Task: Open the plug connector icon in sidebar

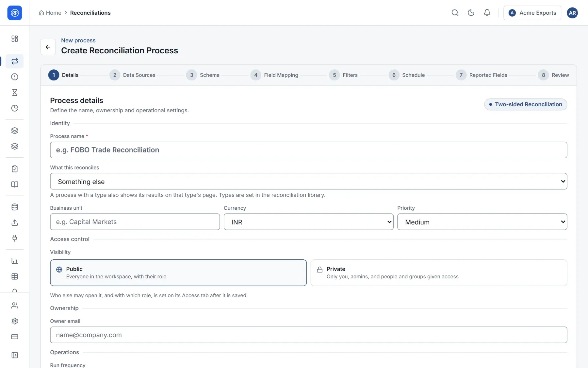Action: 15,238
